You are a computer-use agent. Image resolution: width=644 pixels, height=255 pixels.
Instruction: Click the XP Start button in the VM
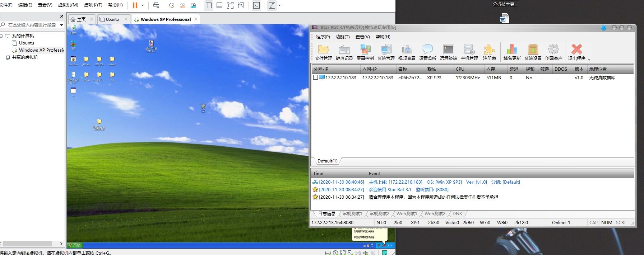pyautogui.click(x=75, y=245)
